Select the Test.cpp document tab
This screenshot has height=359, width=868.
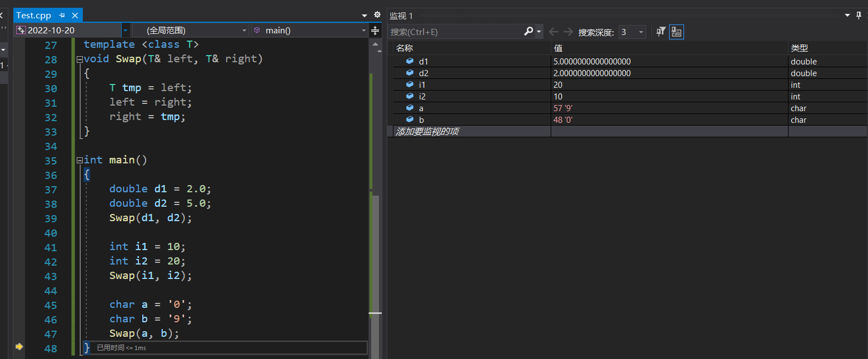(33, 16)
